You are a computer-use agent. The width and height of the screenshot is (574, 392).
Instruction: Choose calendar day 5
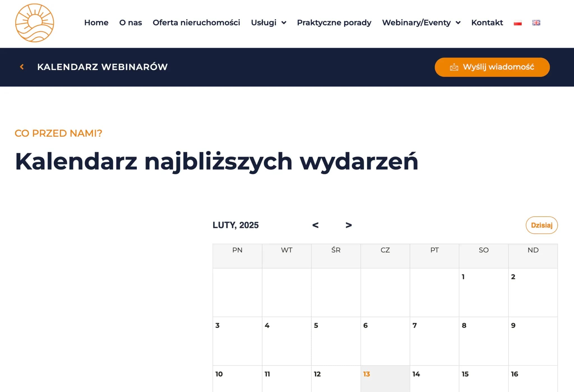[336, 341]
